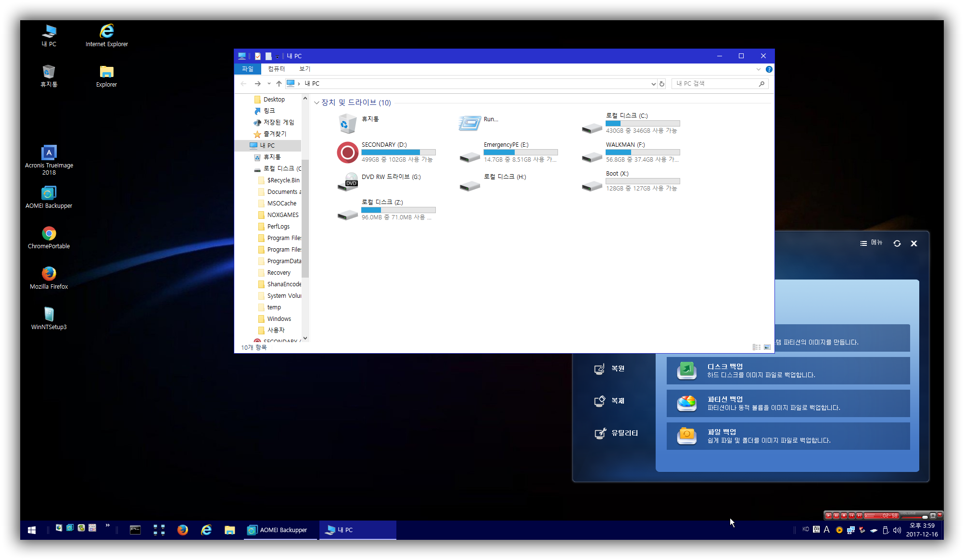Select the 휴지통 recycle bin on the desktop
The width and height of the screenshot is (964, 560).
[x=49, y=76]
